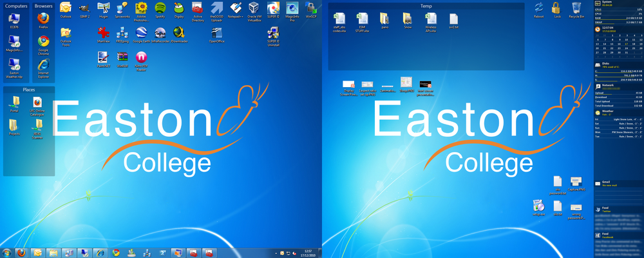Viewport: 644px width, 258px height.
Task: Show hidden system tray icons arrow
Action: point(276,253)
